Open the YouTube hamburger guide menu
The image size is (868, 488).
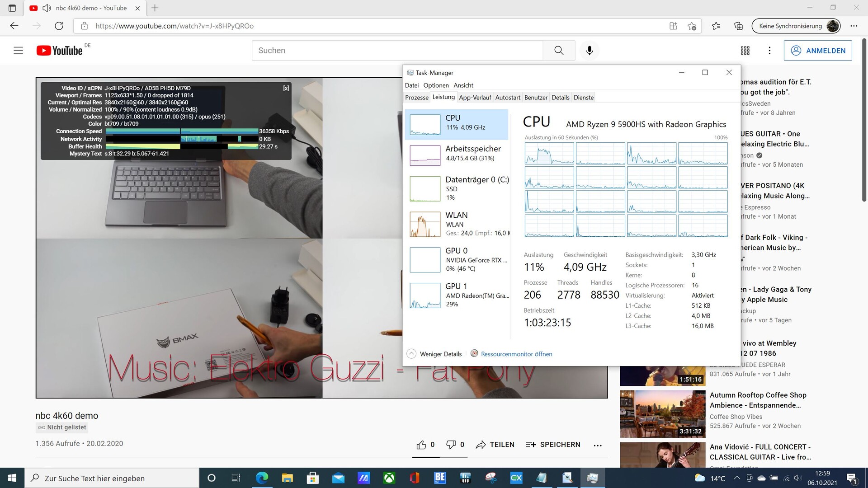[x=18, y=50]
